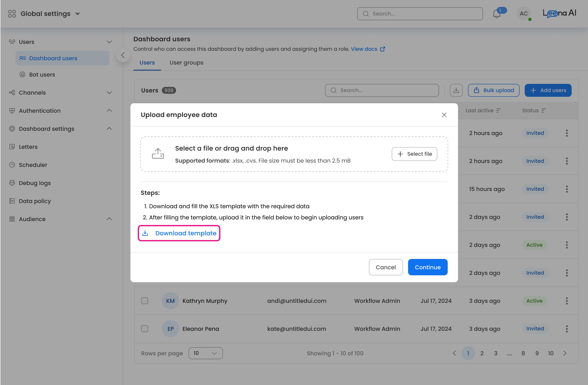Open Letters in the sidebar
Image resolution: width=588 pixels, height=385 pixels.
(28, 147)
